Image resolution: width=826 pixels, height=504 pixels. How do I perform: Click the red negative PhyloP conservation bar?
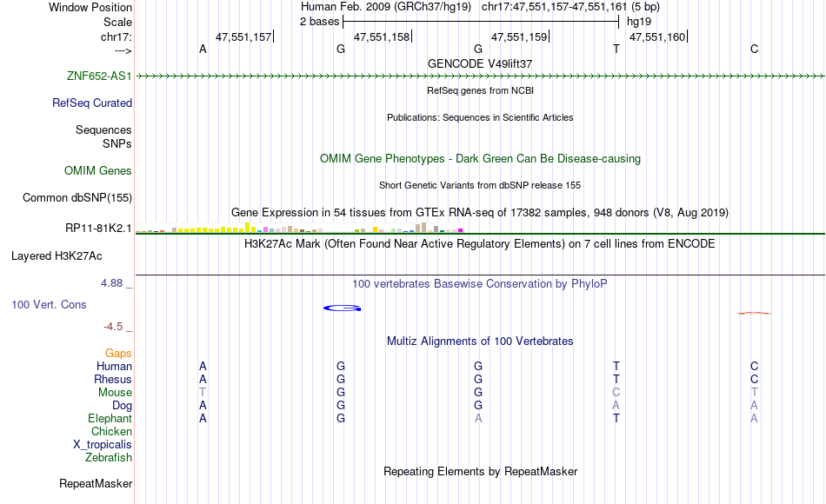754,314
